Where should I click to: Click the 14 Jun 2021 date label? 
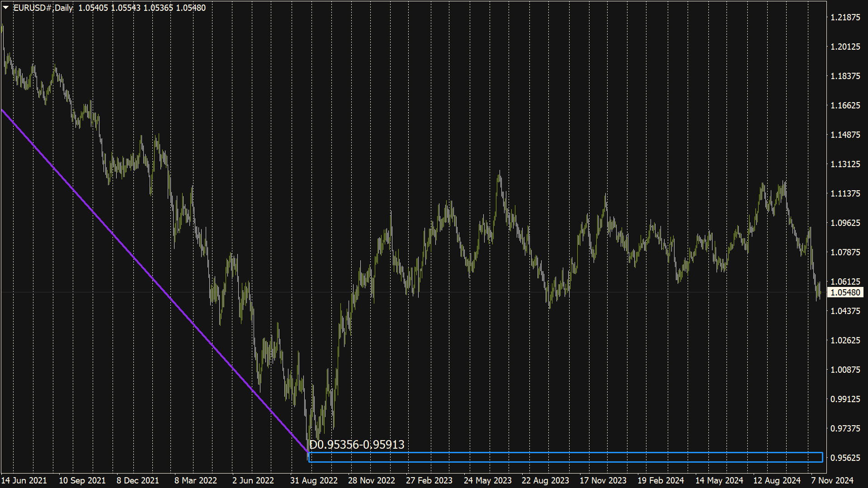point(24,480)
